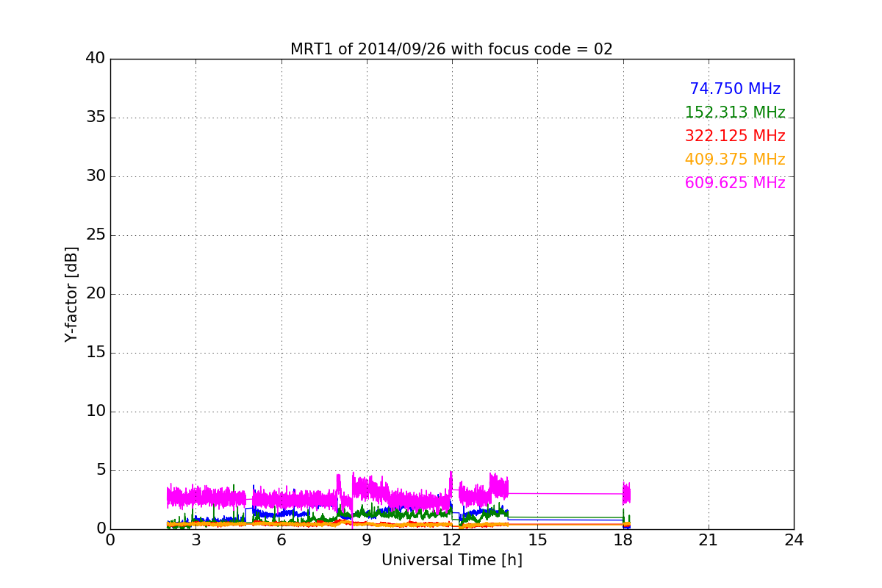This screenshot has height=588, width=882.
Task: Click the x-axis tick label '9'
Action: click(367, 540)
